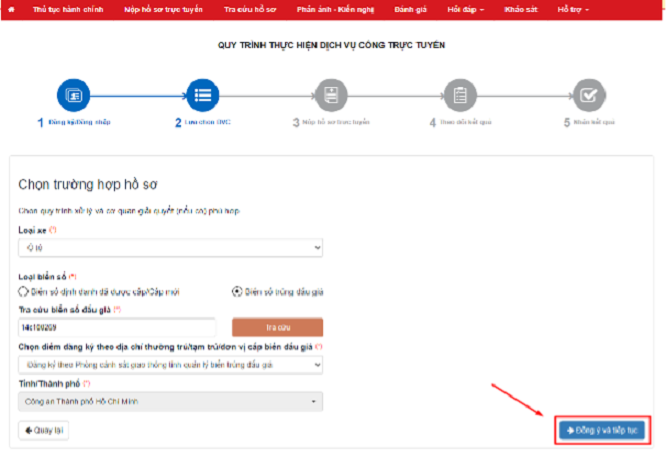Select 'Biển số định danh' radio option
Viewport: 666px width, 457px height.
pos(24,292)
